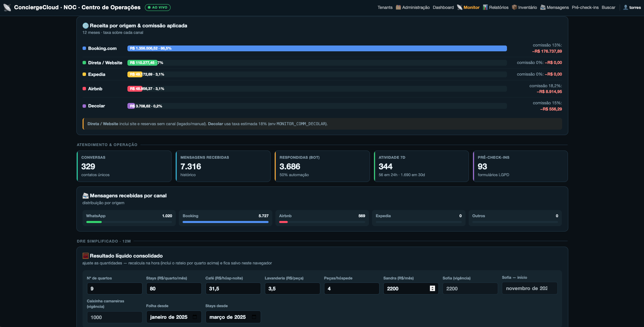Image resolution: width=644 pixels, height=327 pixels.
Task: Click the Inventário box icon
Action: 515,7
